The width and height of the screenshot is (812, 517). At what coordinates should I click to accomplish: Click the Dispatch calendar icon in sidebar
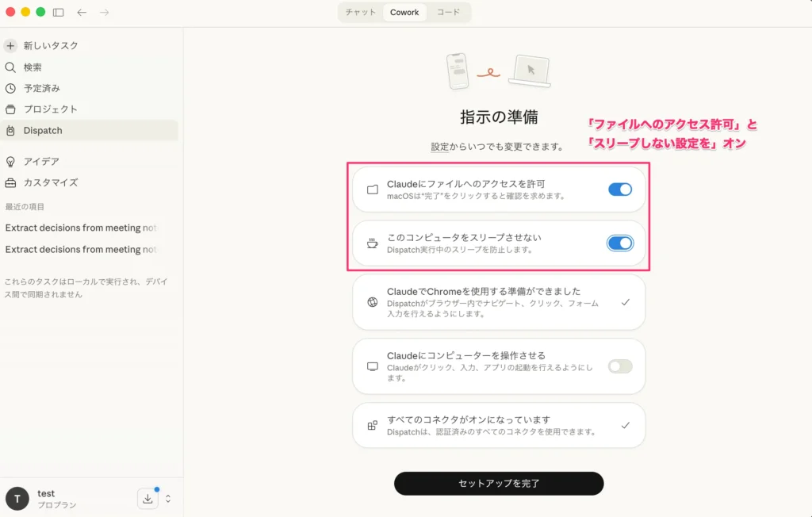10,131
